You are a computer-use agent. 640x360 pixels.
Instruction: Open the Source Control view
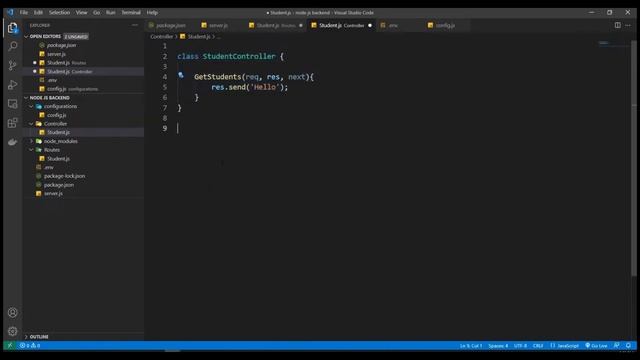point(13,65)
